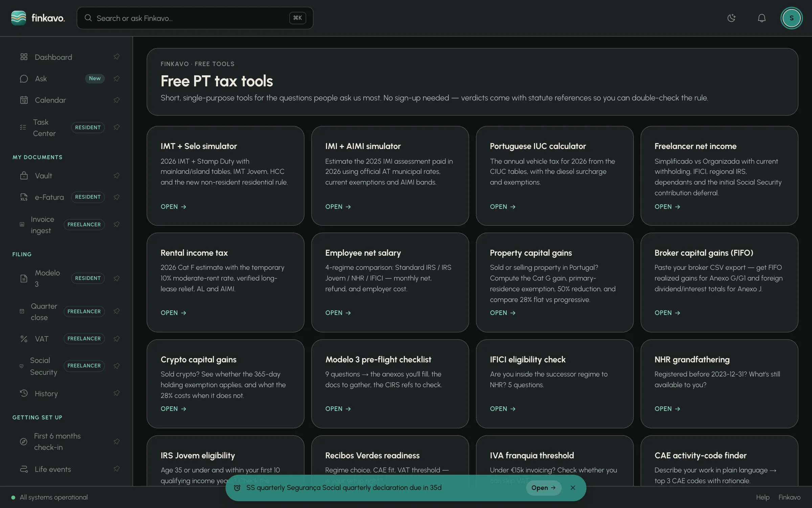This screenshot has width=812, height=508.
Task: Pin the e-Fatura sidebar item
Action: click(117, 197)
